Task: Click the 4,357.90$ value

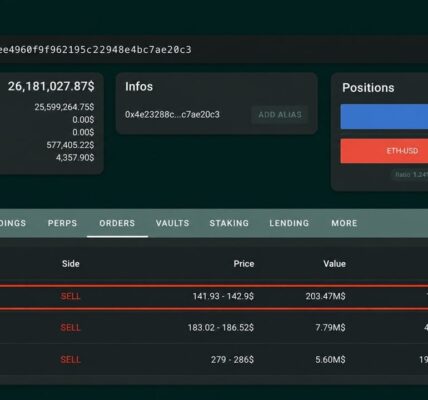Action: (75, 158)
